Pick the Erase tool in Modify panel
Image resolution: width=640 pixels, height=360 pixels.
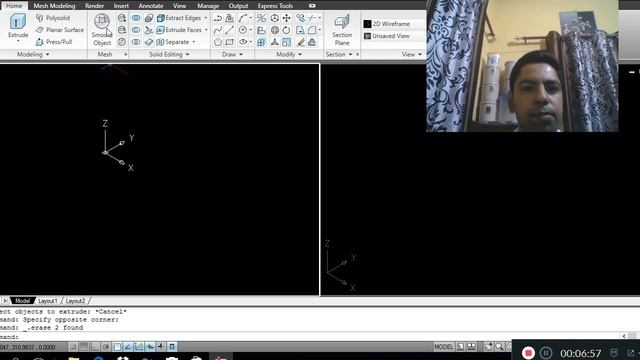tap(300, 42)
